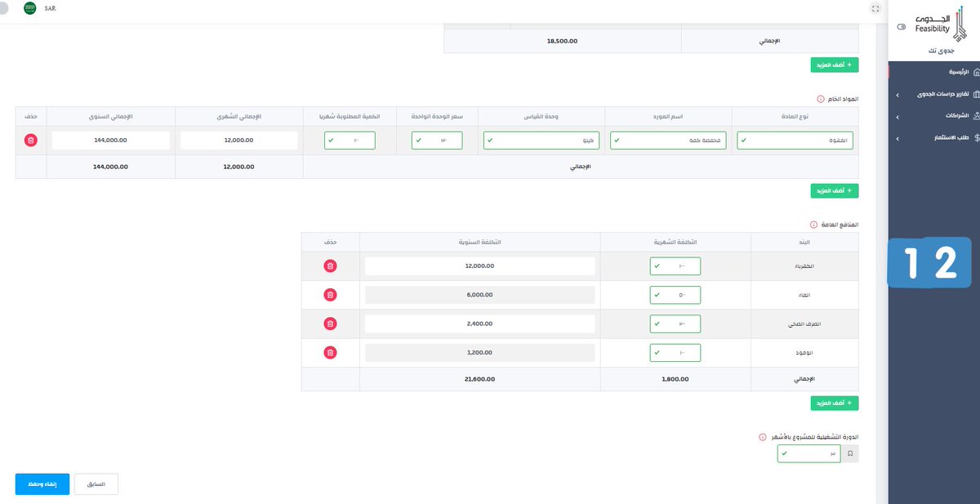Image resolution: width=980 pixels, height=504 pixels.
Task: Click info icon next to المواد الخام
Action: point(820,98)
